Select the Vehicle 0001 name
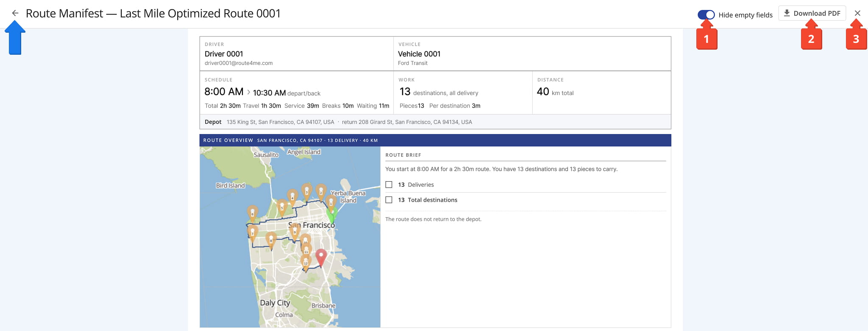This screenshot has width=868, height=331. tap(419, 54)
